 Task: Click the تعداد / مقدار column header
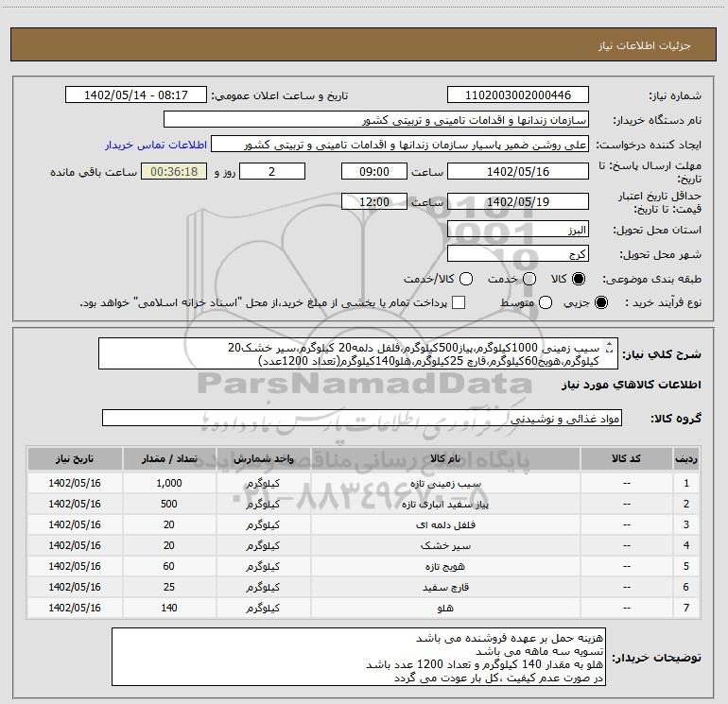tap(169, 458)
